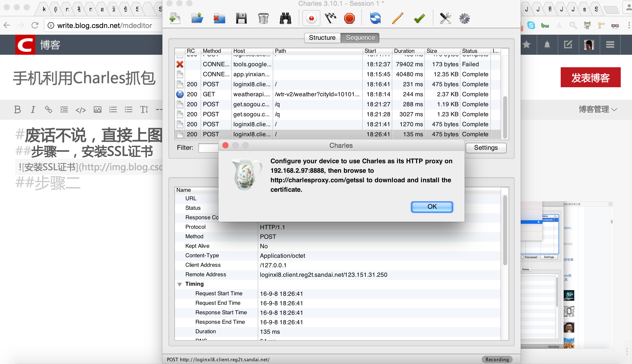Viewport: 632px width, 364px height.
Task: Select the app.yinxian CONNECT row
Action: point(338,74)
